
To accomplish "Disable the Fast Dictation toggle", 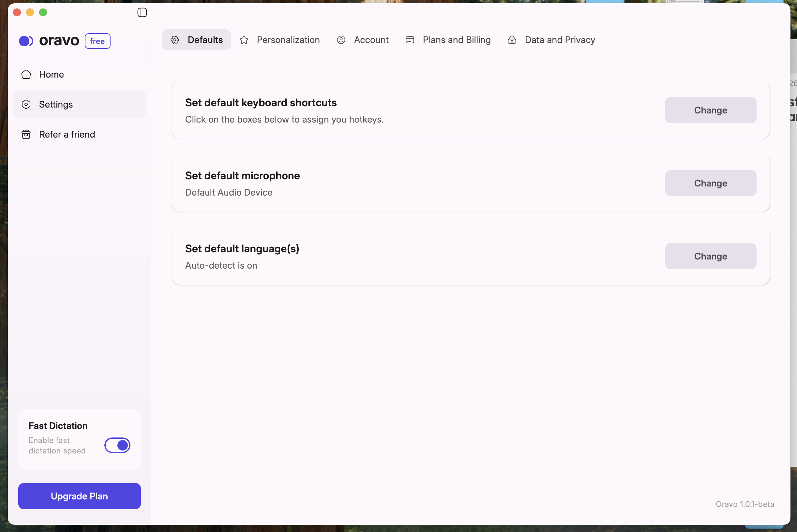I will coord(117,445).
